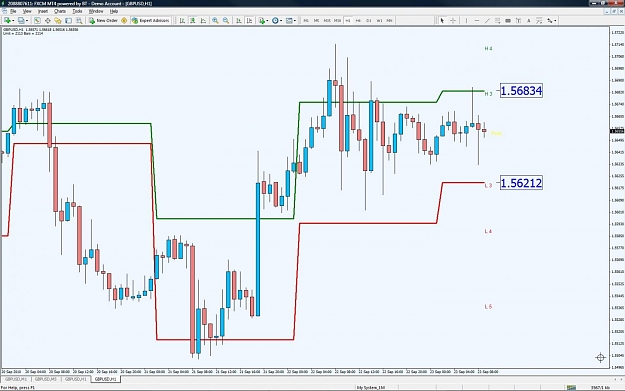Viewport: 625px width, 391px height.
Task: Draw a horizontal line tool
Action: tap(477, 20)
